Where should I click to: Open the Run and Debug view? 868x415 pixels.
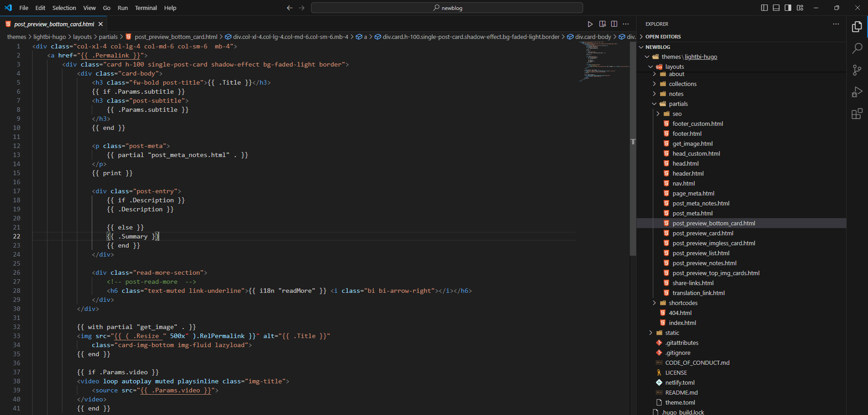[857, 92]
